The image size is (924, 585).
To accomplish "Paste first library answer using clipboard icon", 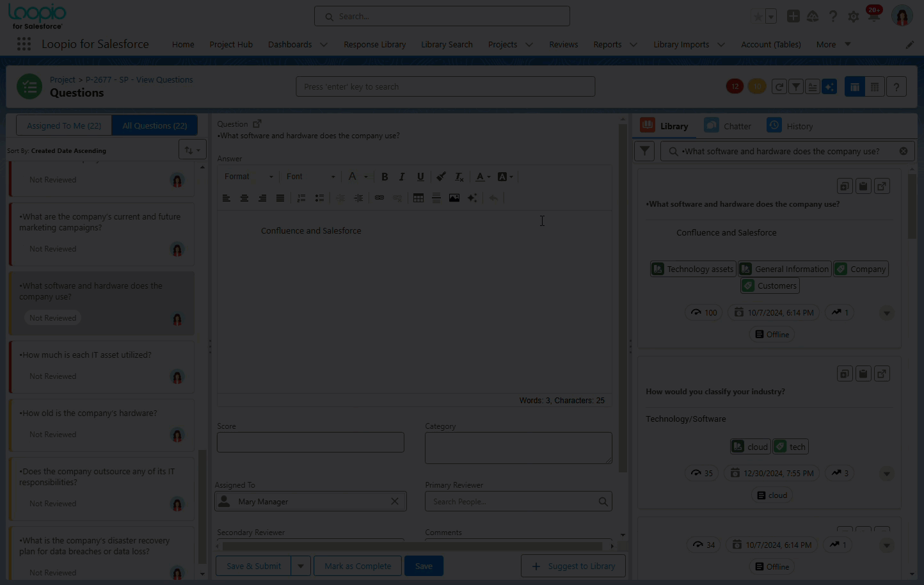I will (x=863, y=186).
